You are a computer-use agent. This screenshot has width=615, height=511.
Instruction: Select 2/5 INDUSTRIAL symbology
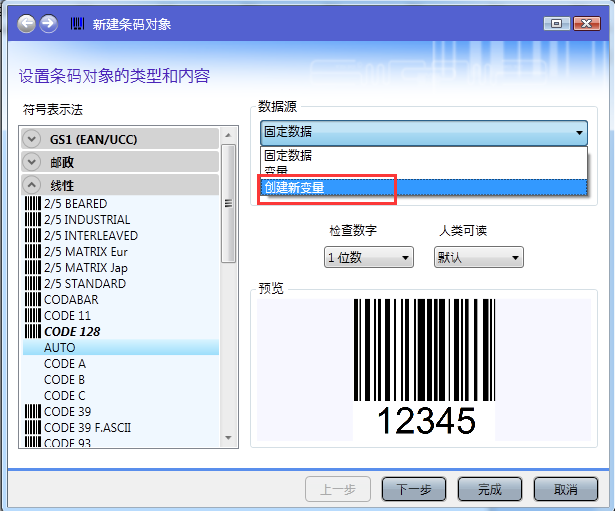click(x=87, y=220)
